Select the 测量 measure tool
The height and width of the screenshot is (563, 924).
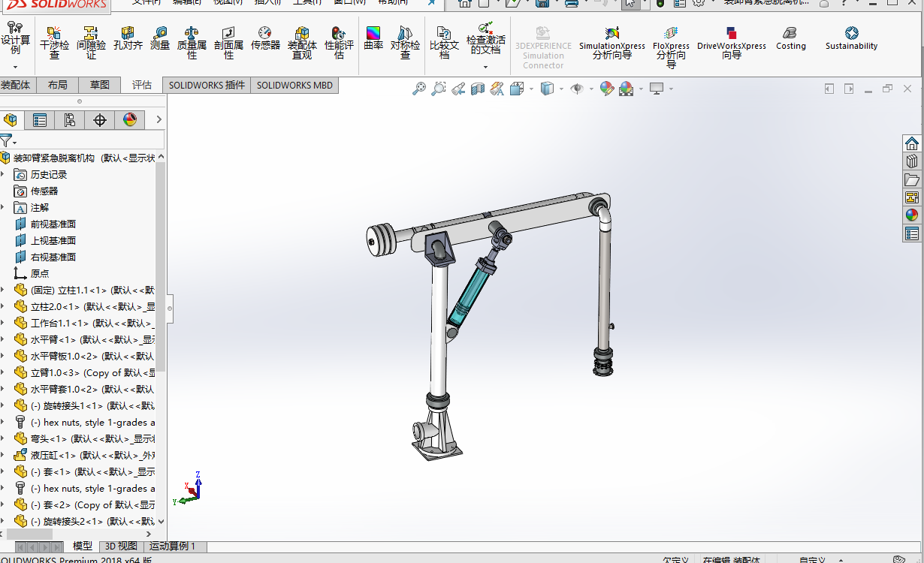tap(160, 39)
